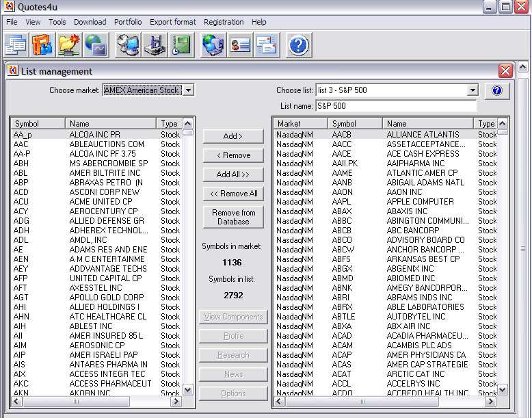Click into the List name text field

(x=395, y=106)
